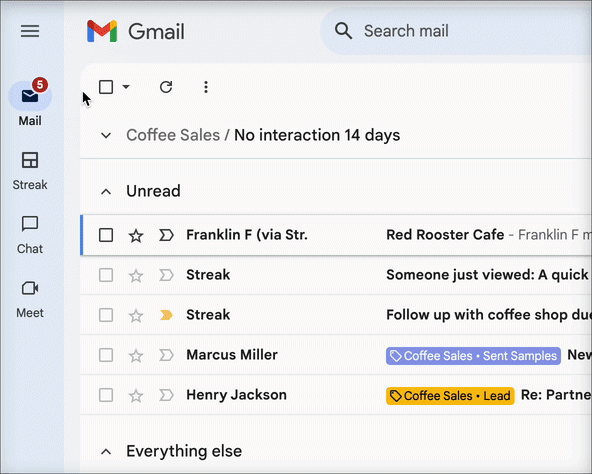This screenshot has height=474, width=592.
Task: Toggle yellow importance marker on Follow up email
Action: [166, 315]
